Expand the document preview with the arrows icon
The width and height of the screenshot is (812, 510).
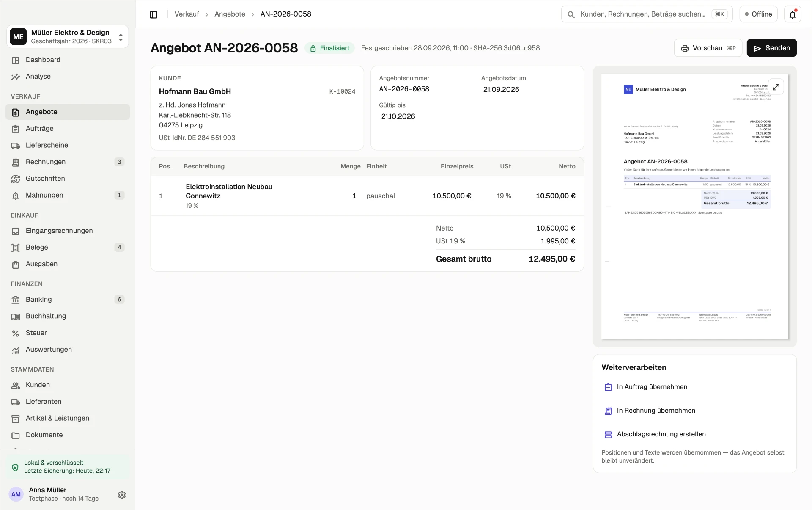(776, 87)
